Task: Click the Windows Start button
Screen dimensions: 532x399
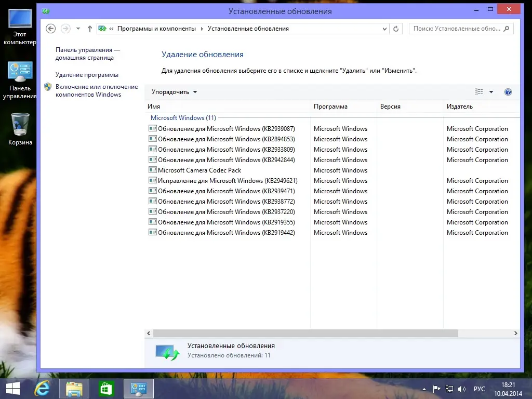Action: point(12,388)
